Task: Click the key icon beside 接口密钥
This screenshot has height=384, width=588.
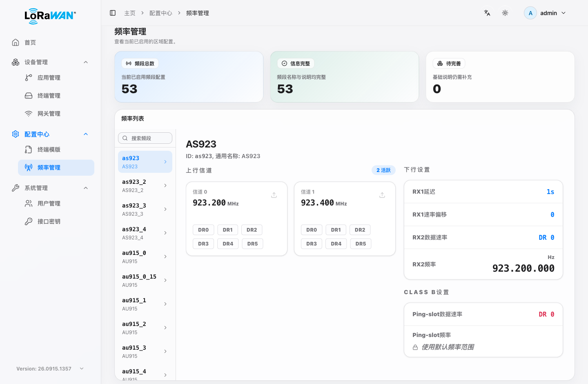Action: pyautogui.click(x=29, y=221)
